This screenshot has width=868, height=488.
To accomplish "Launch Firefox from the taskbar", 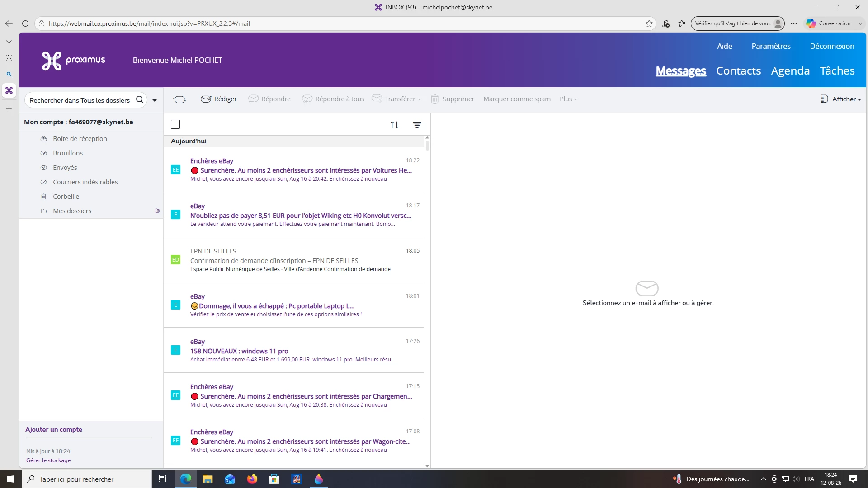I will [x=252, y=479].
